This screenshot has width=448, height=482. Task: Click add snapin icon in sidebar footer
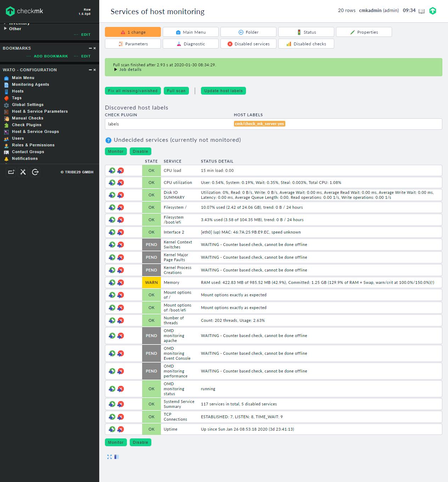click(x=11, y=172)
